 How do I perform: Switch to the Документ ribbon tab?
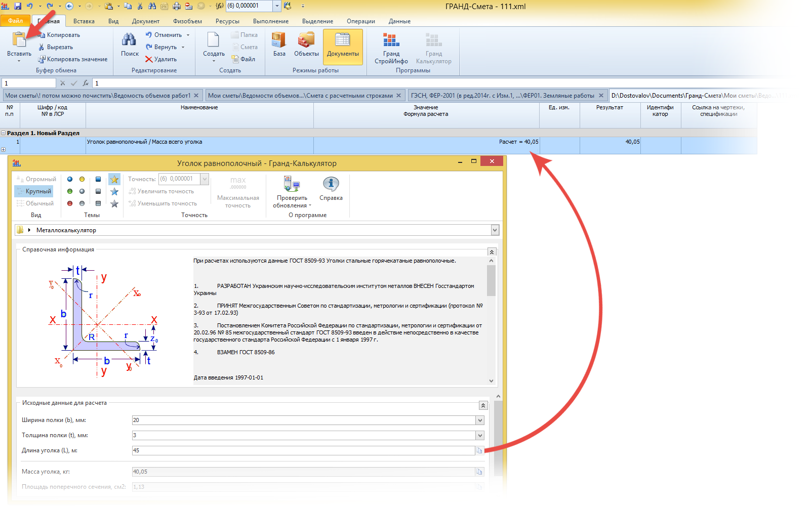click(x=146, y=21)
